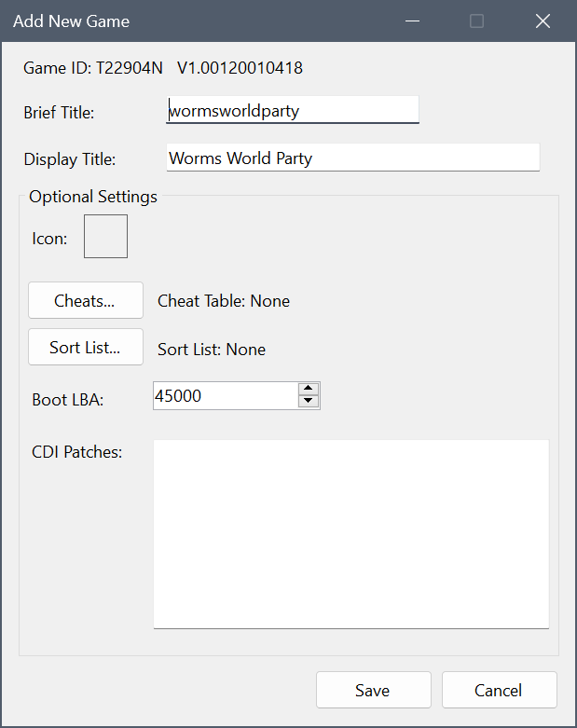Minimize the Add New Game dialog
Viewport: 577px width, 728px height.
coord(410,21)
